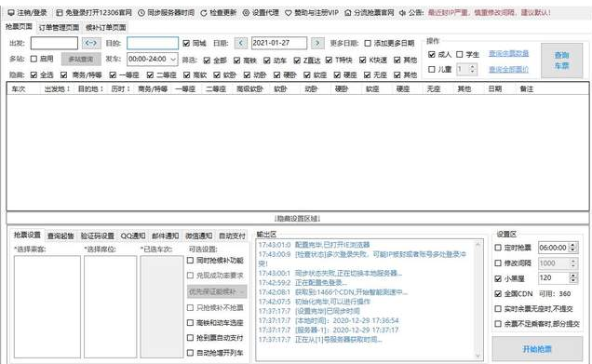This screenshot has height=364, width=592.
Task: Click the 开始抢票 start button
Action: (x=537, y=349)
